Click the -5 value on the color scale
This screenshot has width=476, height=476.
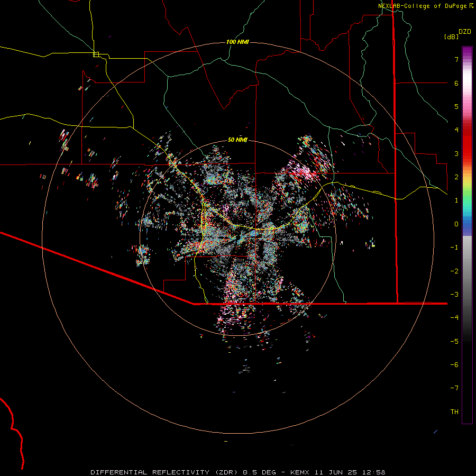point(454,342)
